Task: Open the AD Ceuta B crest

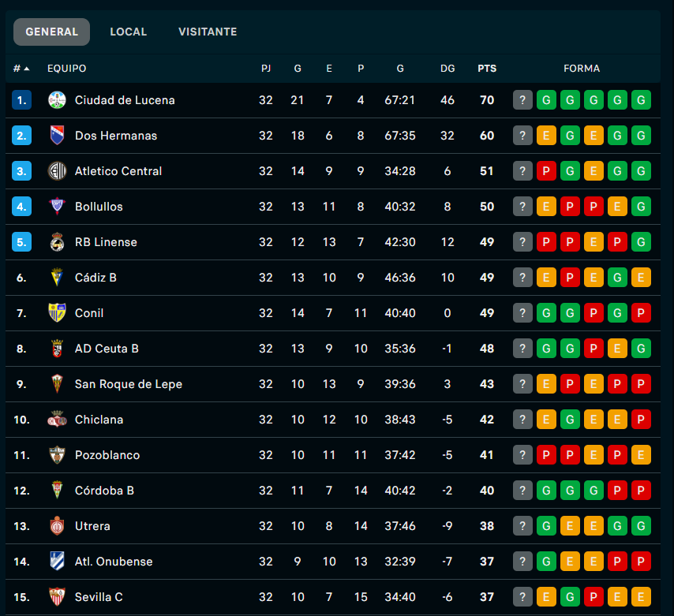Action: pyautogui.click(x=57, y=349)
